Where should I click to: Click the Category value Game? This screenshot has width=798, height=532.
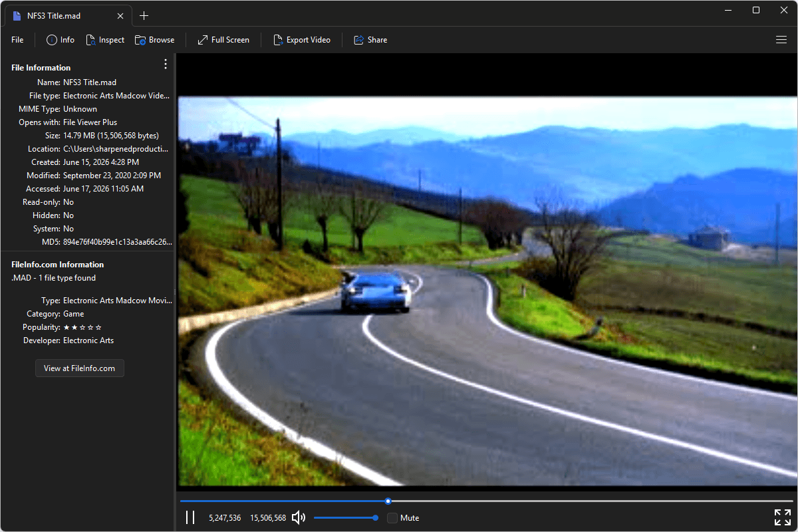pos(74,314)
